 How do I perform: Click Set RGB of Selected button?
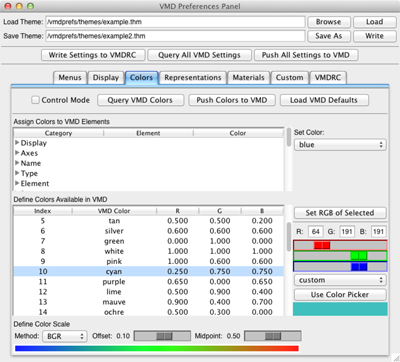tap(340, 213)
